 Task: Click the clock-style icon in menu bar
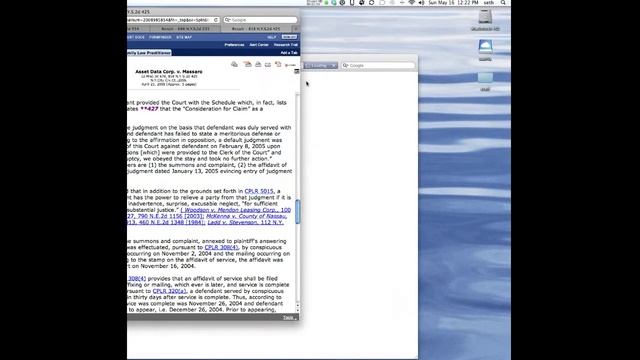(x=342, y=2)
